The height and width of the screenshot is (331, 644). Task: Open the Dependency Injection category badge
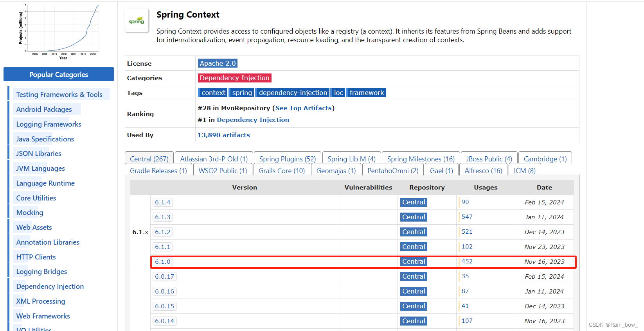[x=234, y=78]
